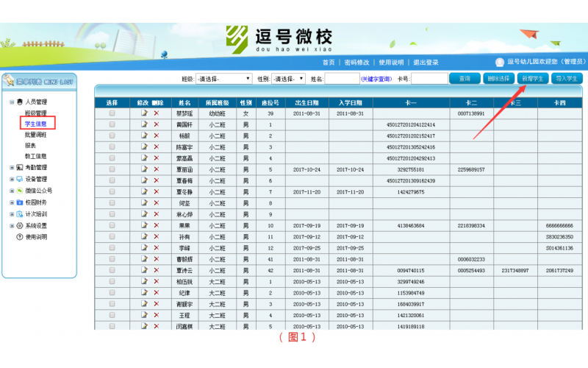Expand the 设备管理 tree node
The image size is (588, 368).
tap(12, 179)
